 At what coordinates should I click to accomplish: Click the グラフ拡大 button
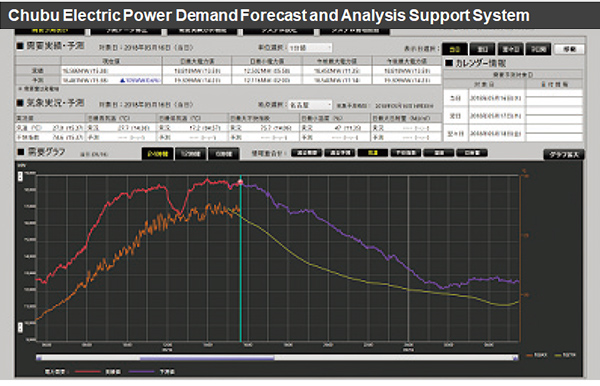click(x=564, y=155)
